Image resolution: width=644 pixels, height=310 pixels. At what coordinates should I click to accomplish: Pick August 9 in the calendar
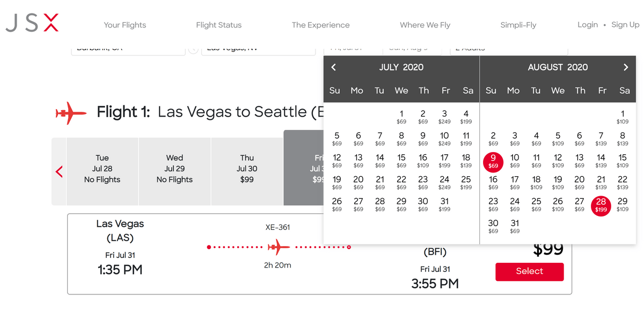493,161
